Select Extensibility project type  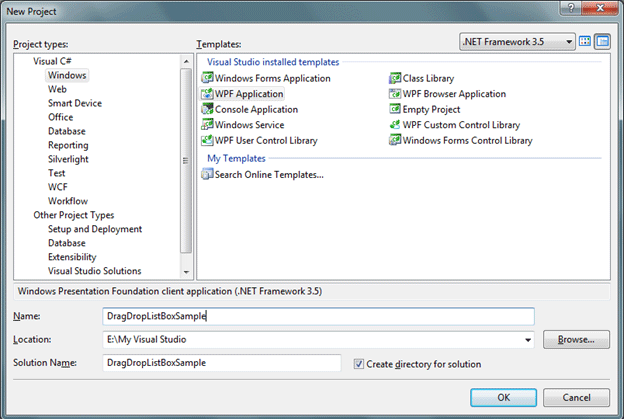72,257
